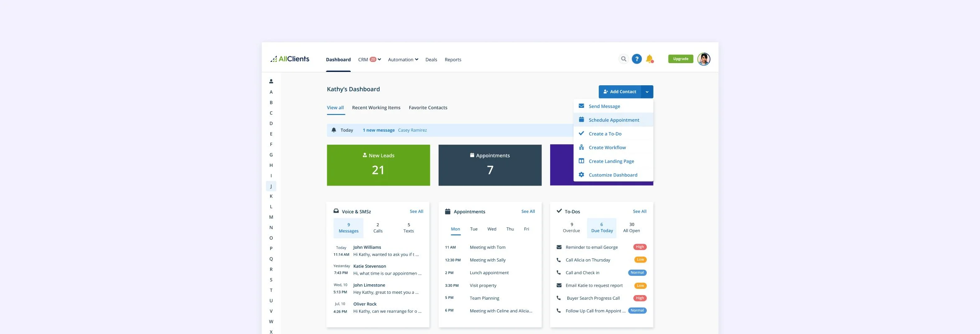Open the Appointments summary card
The height and width of the screenshot is (334, 980).
490,165
